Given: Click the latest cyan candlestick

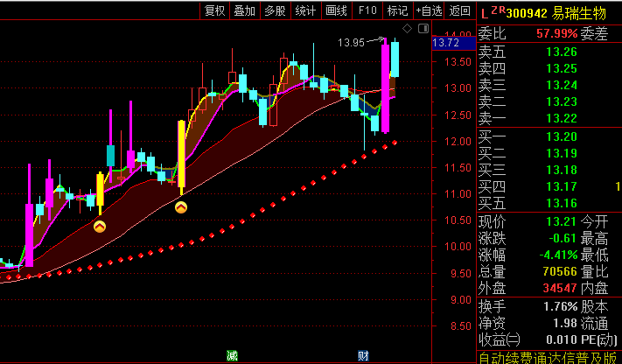Looking at the screenshot, I should pos(395,59).
